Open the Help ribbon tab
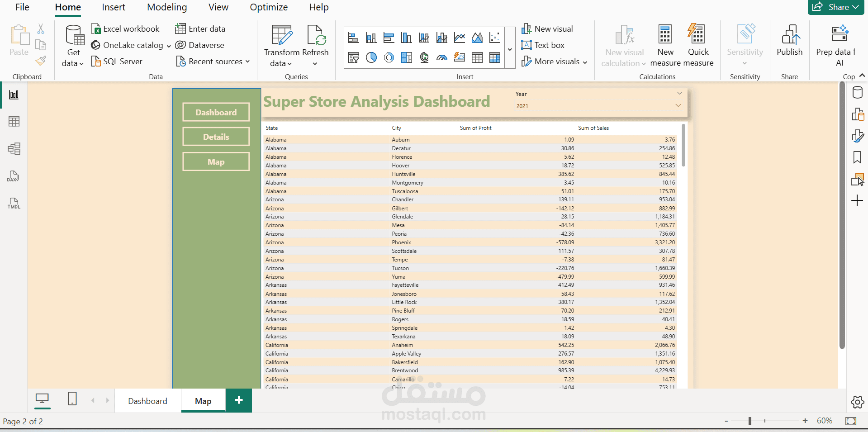The image size is (868, 432). [319, 7]
